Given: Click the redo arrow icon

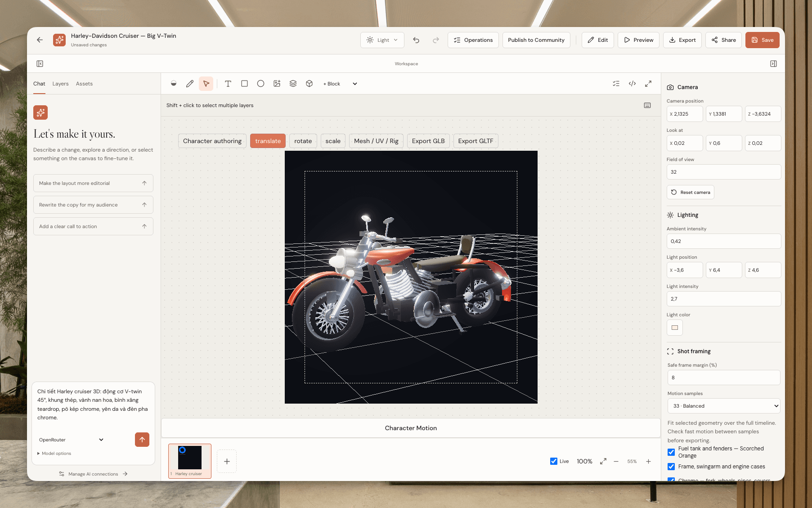Looking at the screenshot, I should 436,40.
